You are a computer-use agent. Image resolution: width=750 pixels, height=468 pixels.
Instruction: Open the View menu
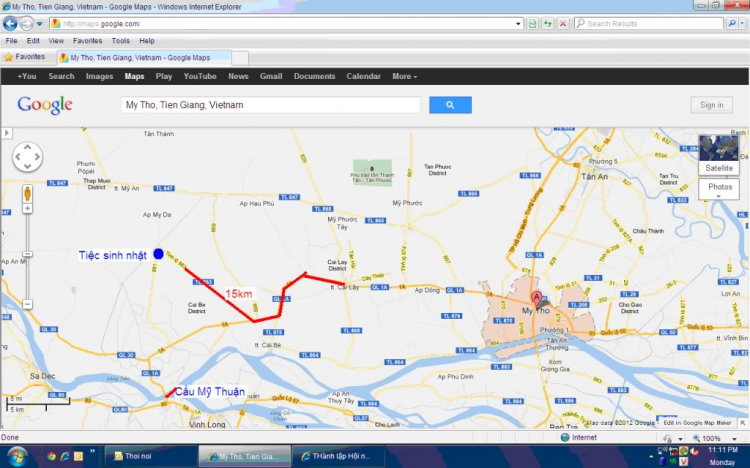pos(55,41)
